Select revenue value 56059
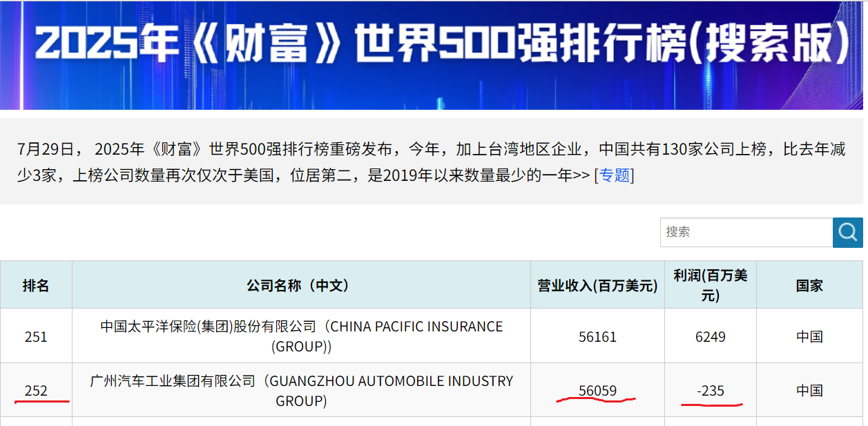Screen dimensions: 868x426 [x=598, y=391]
